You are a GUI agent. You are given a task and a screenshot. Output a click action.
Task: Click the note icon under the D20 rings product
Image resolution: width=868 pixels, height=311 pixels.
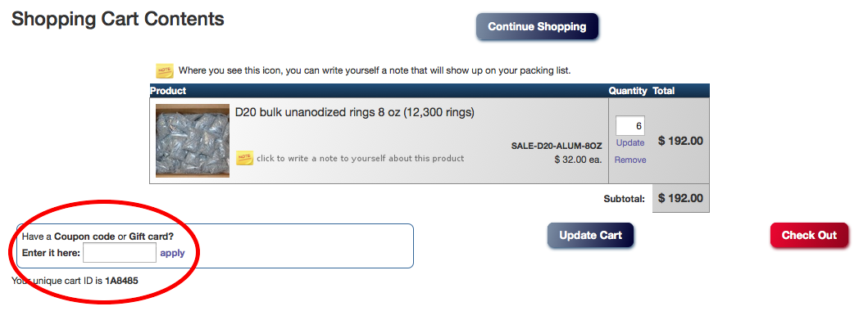245,158
